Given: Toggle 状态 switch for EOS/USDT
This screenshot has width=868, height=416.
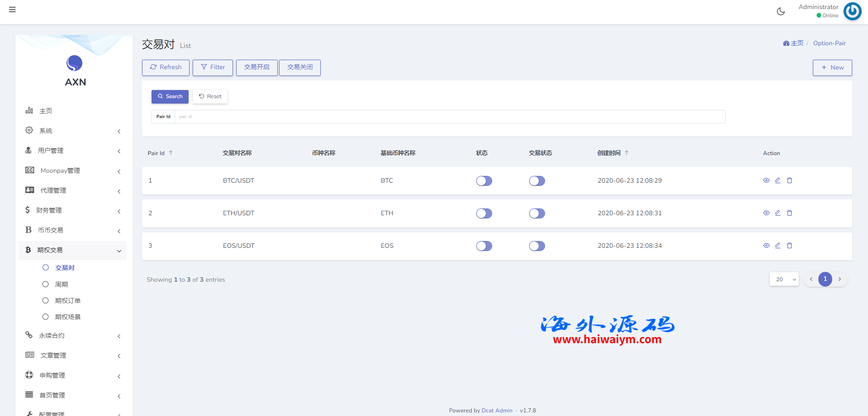Looking at the screenshot, I should coord(484,246).
